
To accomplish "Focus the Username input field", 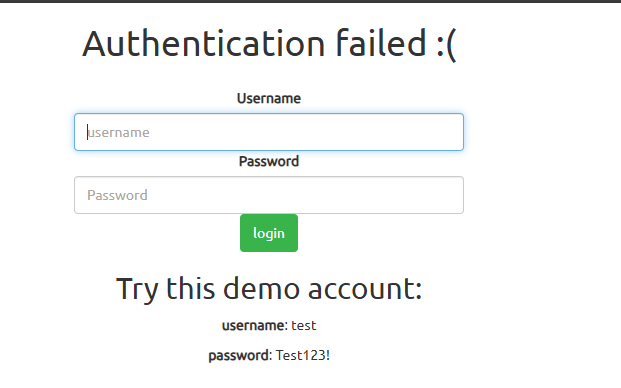I will (269, 132).
